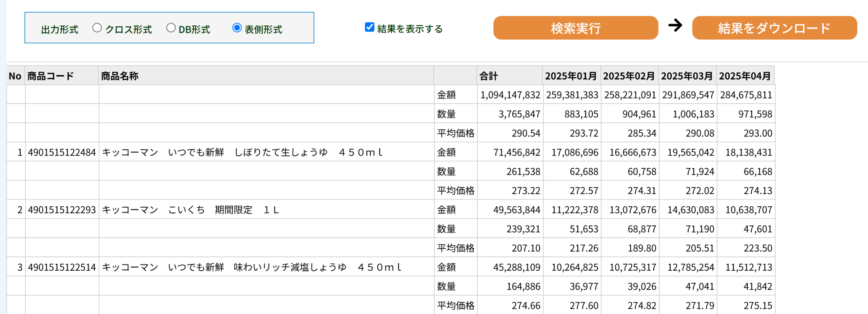Click the average price 207.10
The width and height of the screenshot is (868, 314).
(x=510, y=248)
